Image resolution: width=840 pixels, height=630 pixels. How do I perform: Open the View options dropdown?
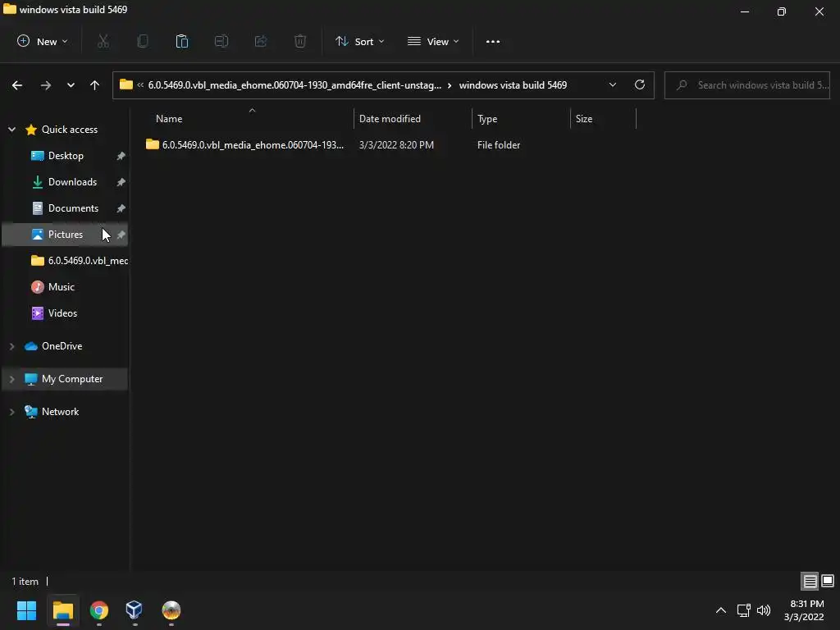click(433, 41)
